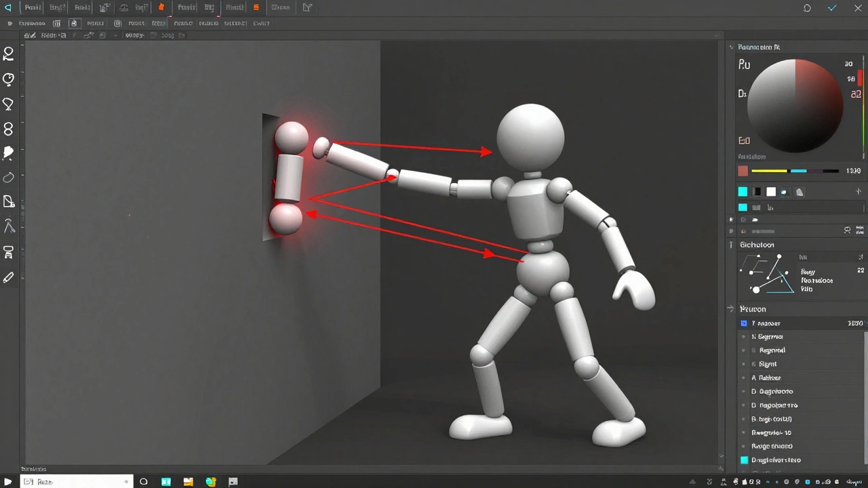The height and width of the screenshot is (488, 868).
Task: Click the orange stacked-lines icon in top toolbar
Action: 256,7
